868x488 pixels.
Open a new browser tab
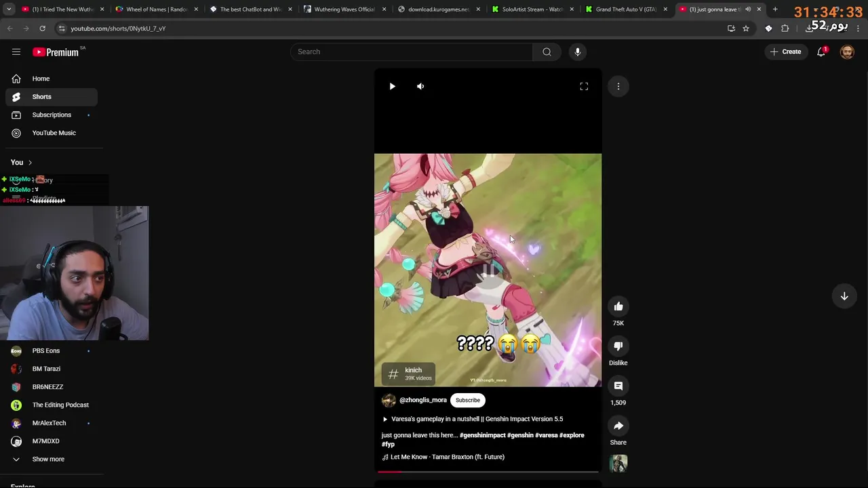(x=775, y=9)
